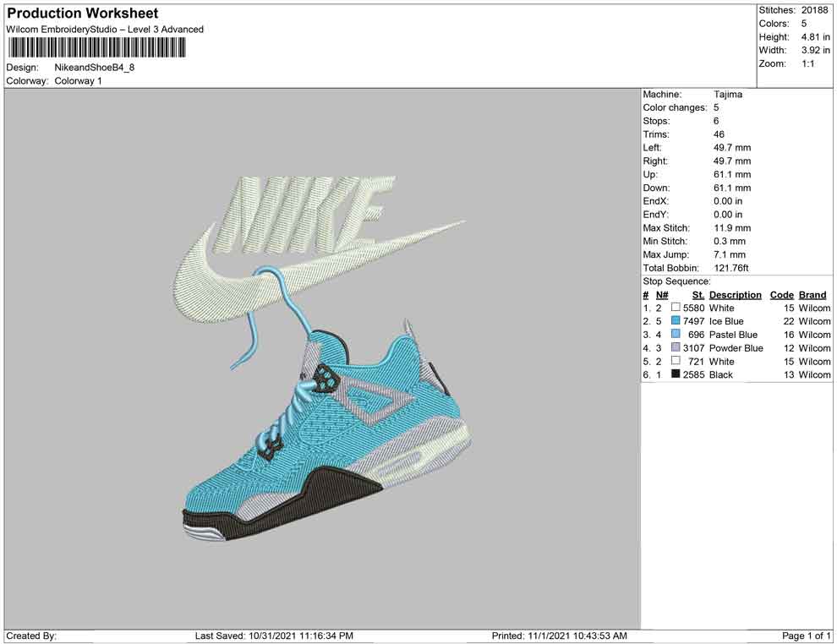Click the Brand column header
The width and height of the screenshot is (837, 644).
(x=812, y=295)
